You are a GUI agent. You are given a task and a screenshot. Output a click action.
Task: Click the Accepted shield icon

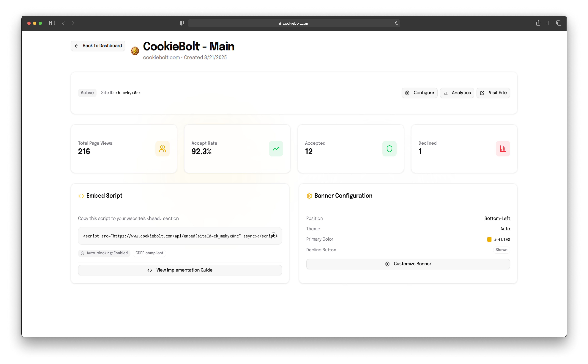(x=389, y=149)
